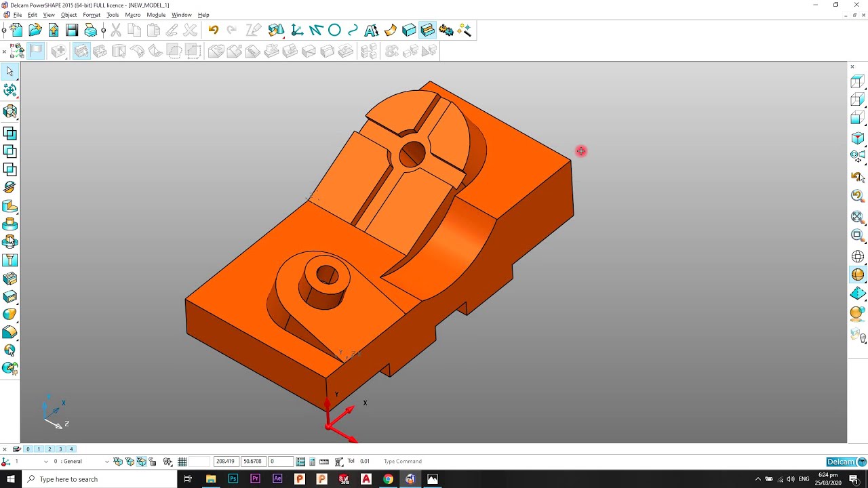This screenshot has height=488, width=868.
Task: Toggle the active solid selection flag
Action: (x=36, y=51)
